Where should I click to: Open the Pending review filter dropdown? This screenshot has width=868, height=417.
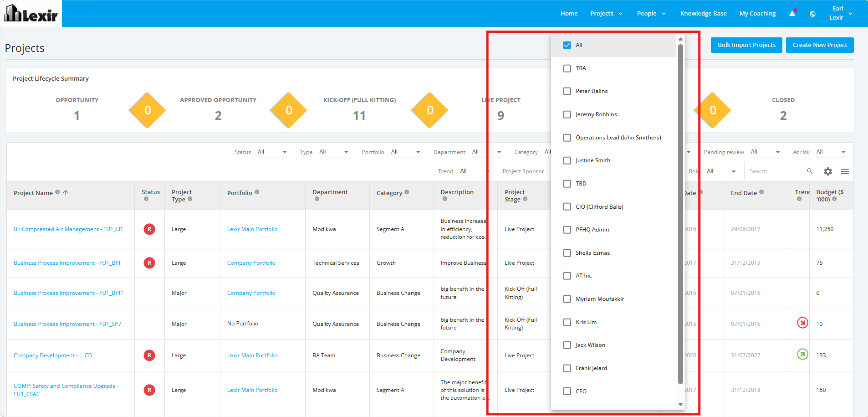[766, 152]
